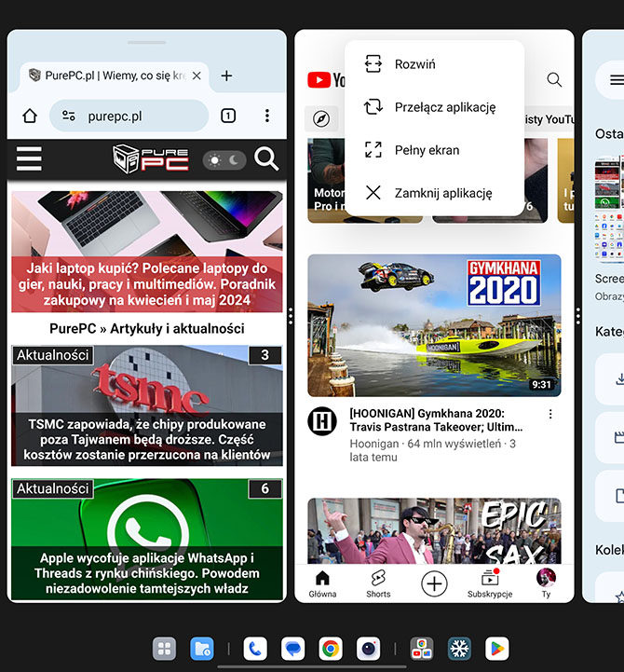The height and width of the screenshot is (672, 624).
Task: Choose Rozwiń from the app menu
Action: click(x=434, y=64)
